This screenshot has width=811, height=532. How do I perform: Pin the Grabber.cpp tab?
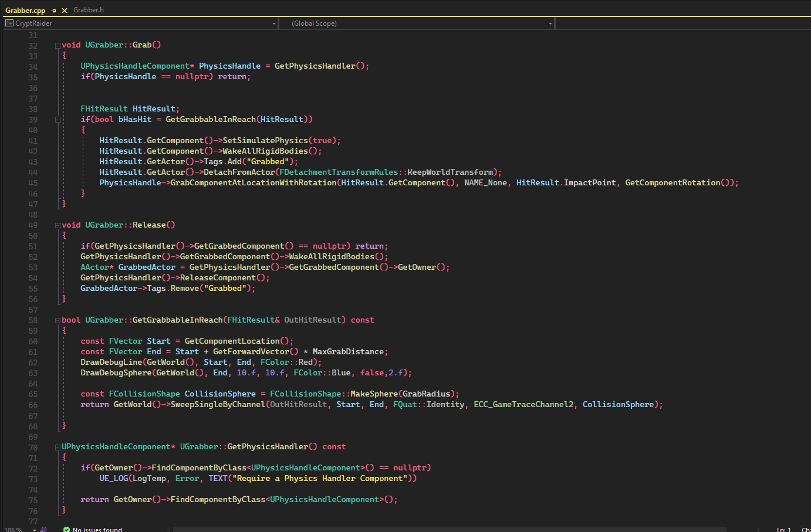tap(54, 11)
